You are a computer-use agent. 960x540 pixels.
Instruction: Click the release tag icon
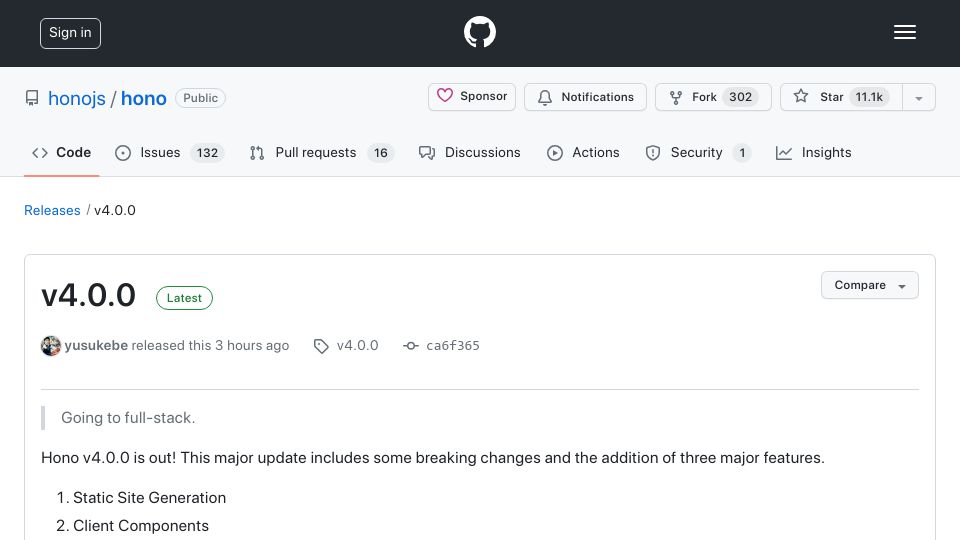click(x=321, y=346)
